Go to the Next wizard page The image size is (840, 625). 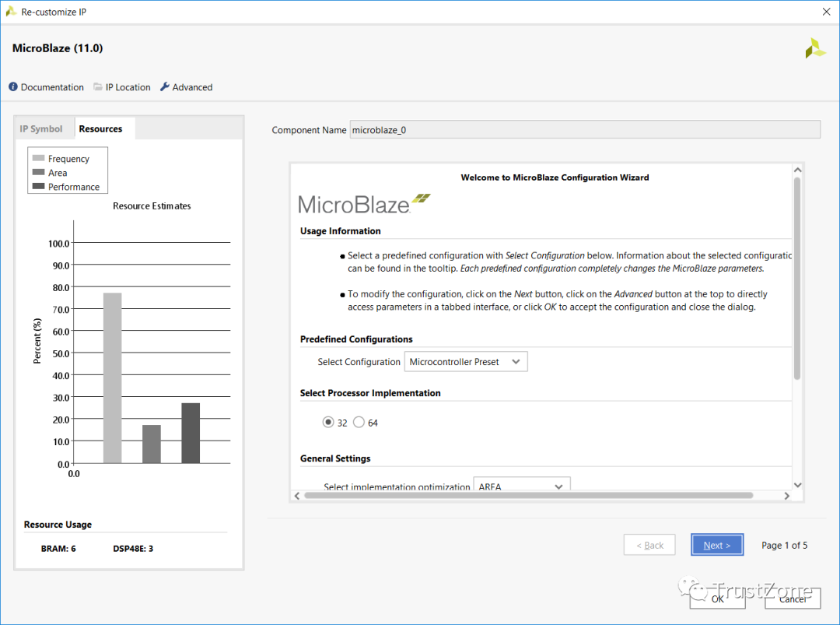click(717, 545)
